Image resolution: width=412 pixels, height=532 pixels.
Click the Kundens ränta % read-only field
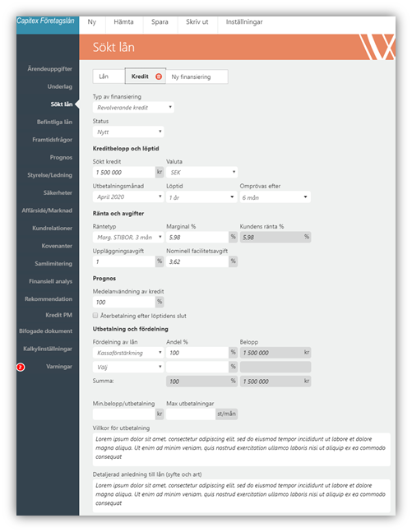click(275, 237)
